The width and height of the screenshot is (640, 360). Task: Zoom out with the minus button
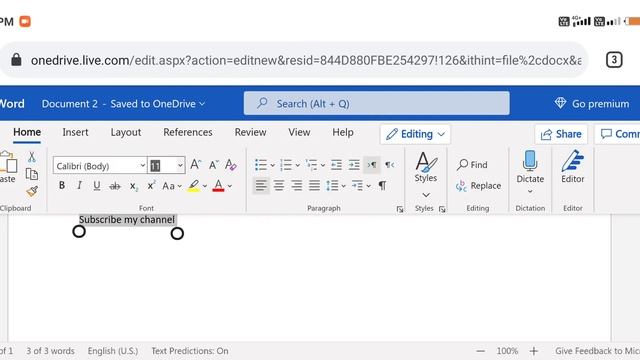click(481, 351)
